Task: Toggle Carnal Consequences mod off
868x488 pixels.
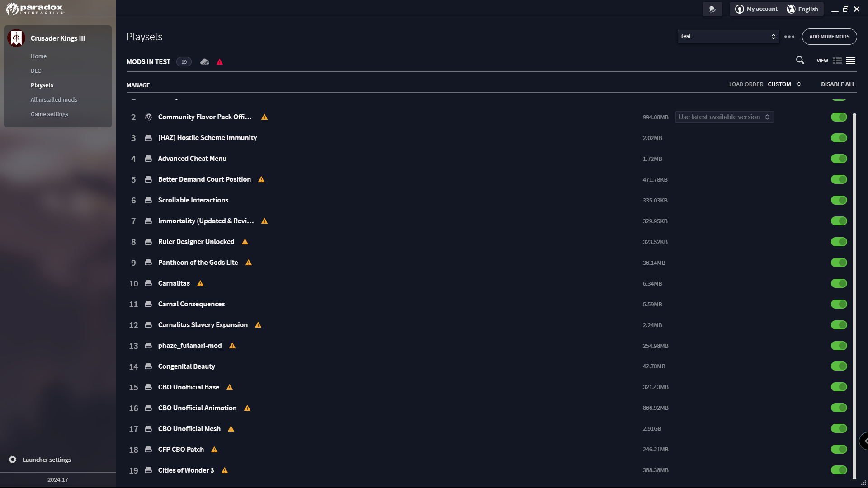Action: coord(839,304)
